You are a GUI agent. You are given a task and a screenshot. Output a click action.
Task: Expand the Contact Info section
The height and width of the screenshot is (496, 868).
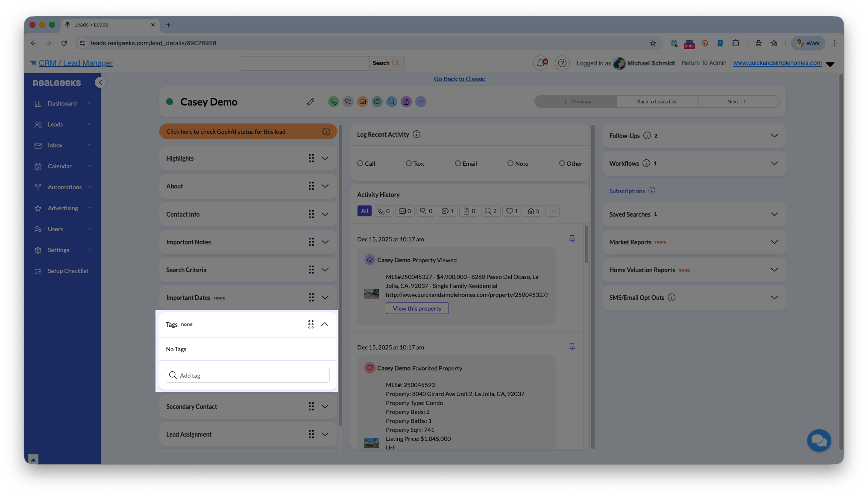(x=325, y=214)
